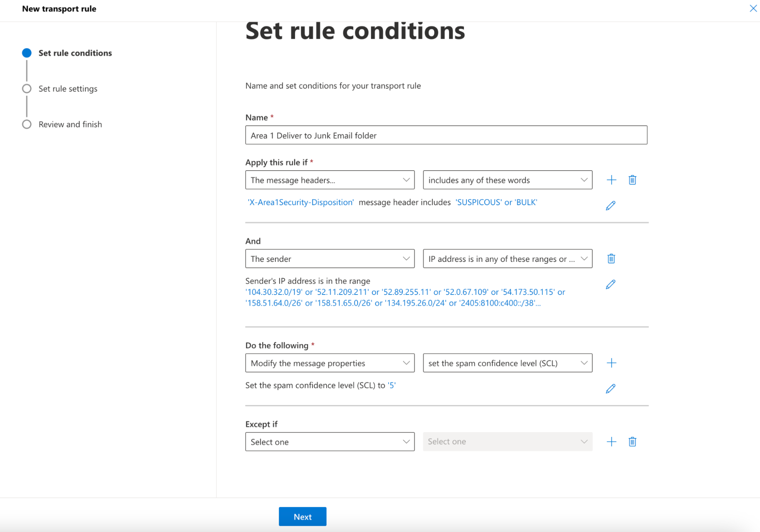Viewport: 760px width, 532px height.
Task: Open the SUSPICOUS or BULK words link
Action: 496,202
